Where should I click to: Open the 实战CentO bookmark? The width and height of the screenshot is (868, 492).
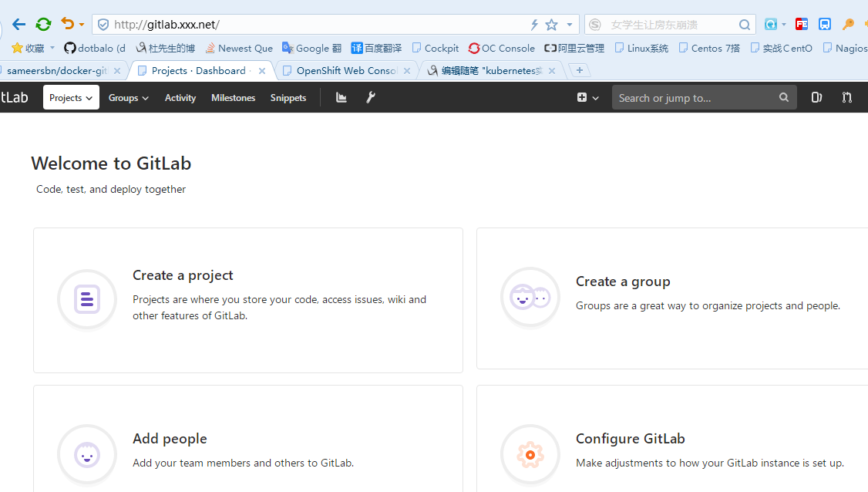(x=781, y=49)
